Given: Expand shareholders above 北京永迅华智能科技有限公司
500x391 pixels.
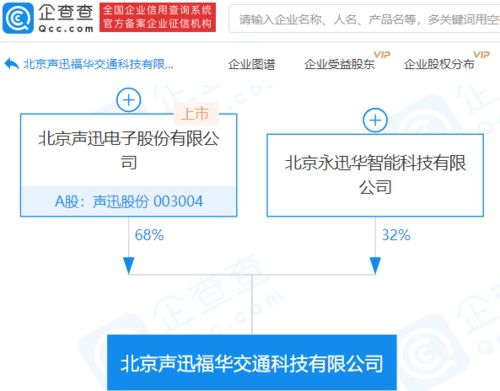Looking at the screenshot, I should [x=375, y=120].
